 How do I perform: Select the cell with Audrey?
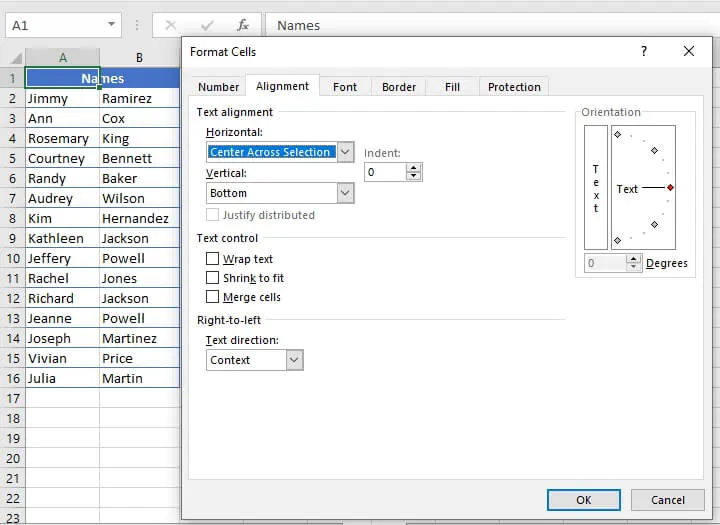pos(62,198)
